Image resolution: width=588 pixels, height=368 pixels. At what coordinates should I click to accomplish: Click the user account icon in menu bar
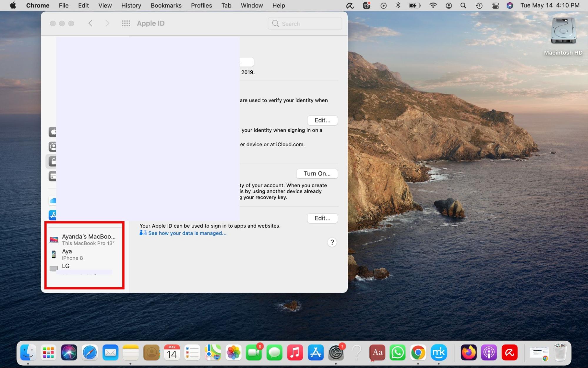pos(449,5)
